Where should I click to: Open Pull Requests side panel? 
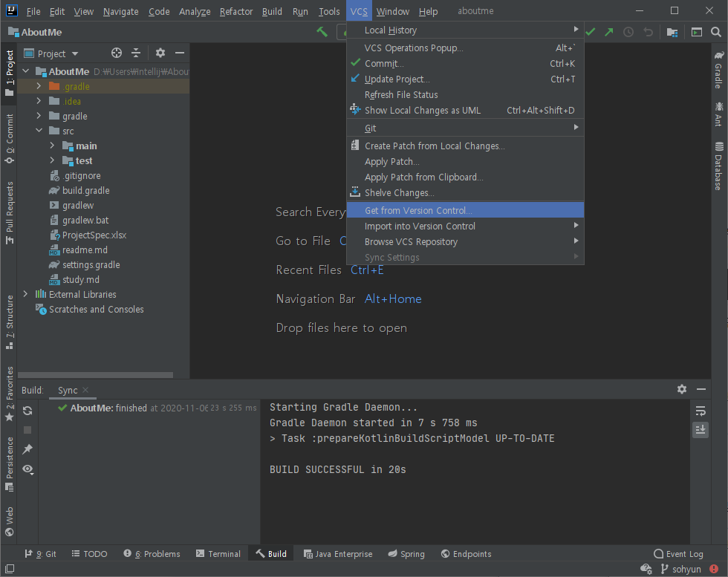point(9,213)
